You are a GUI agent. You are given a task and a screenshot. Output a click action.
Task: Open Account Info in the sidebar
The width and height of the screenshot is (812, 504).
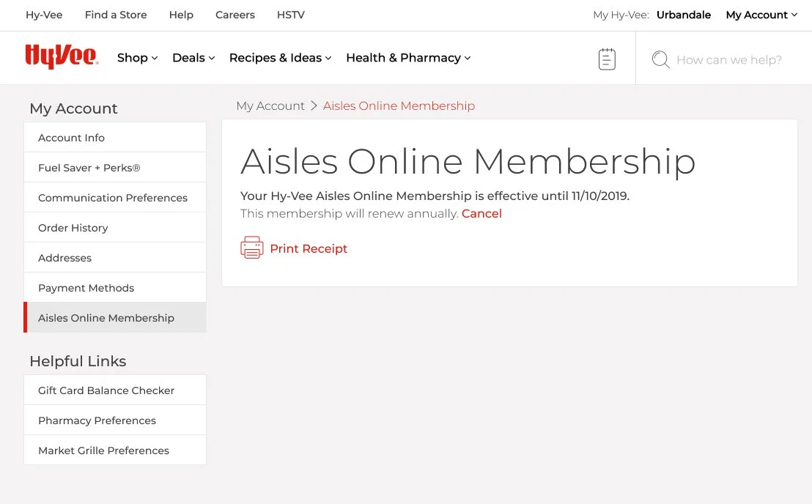tap(115, 138)
